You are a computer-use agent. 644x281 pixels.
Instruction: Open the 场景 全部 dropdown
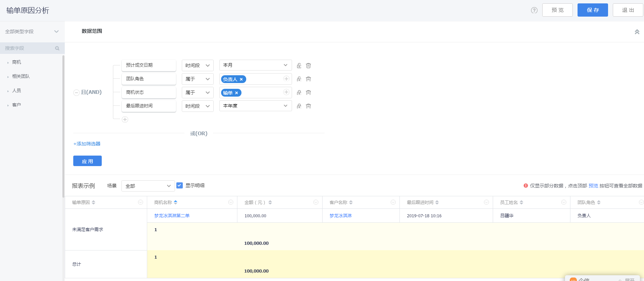tap(148, 186)
